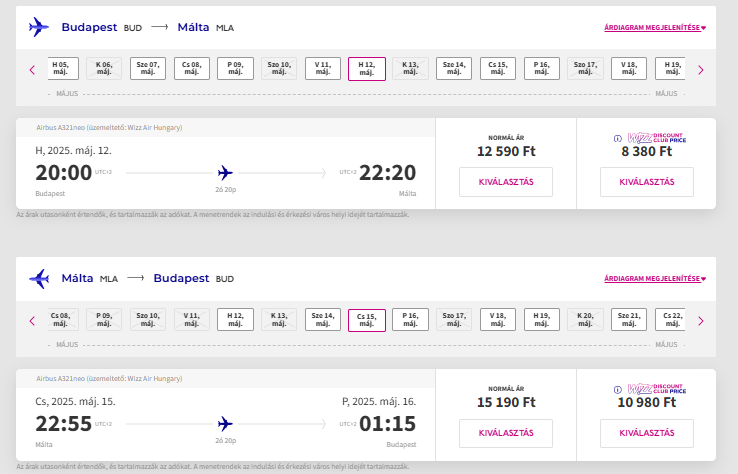Select the 10 980 Ft discount club price

tap(647, 433)
